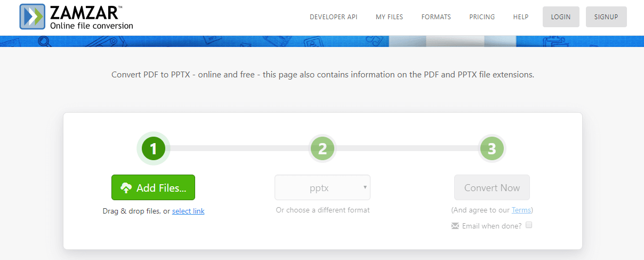This screenshot has height=260, width=644.
Task: Click the Zamzar double-arrow logo icon
Action: coord(33,17)
